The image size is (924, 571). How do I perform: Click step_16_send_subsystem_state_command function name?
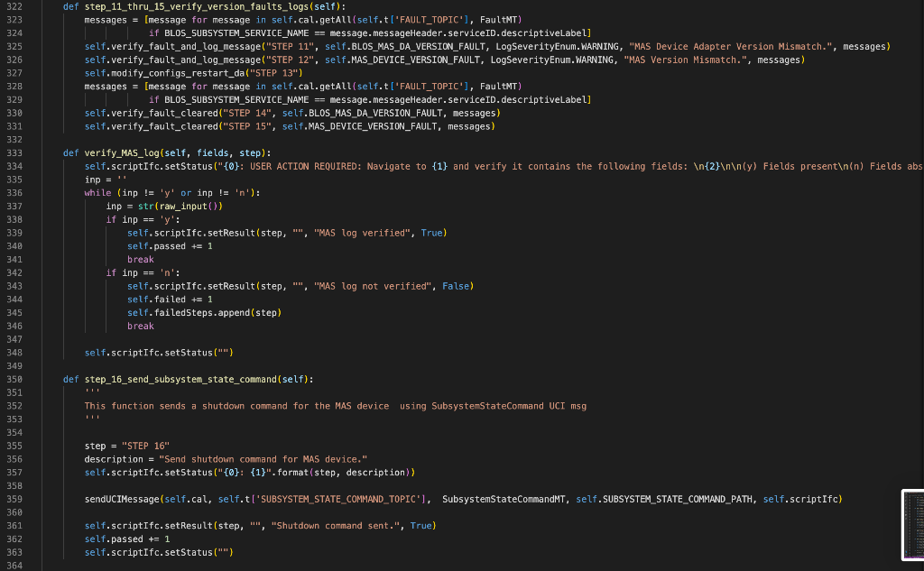(180, 379)
